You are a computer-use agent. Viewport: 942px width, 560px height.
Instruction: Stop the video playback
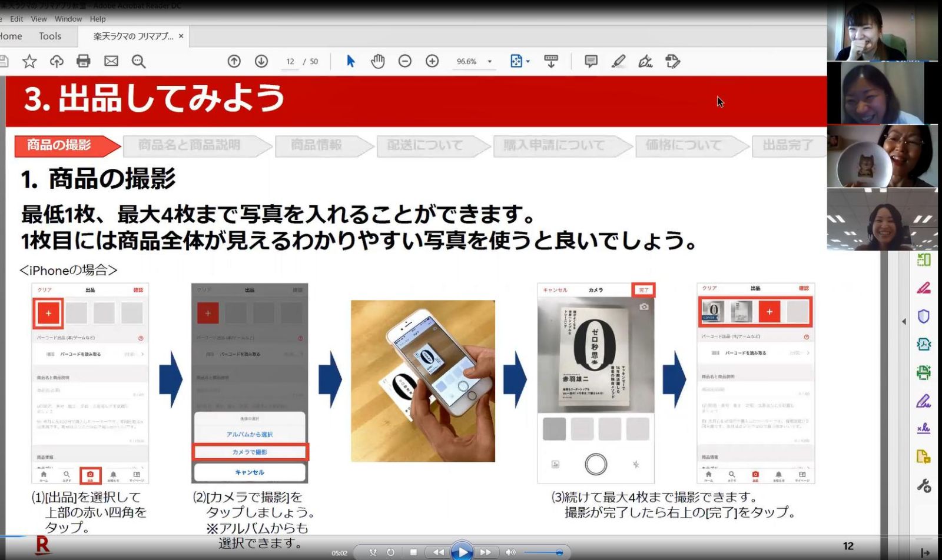[x=413, y=552]
